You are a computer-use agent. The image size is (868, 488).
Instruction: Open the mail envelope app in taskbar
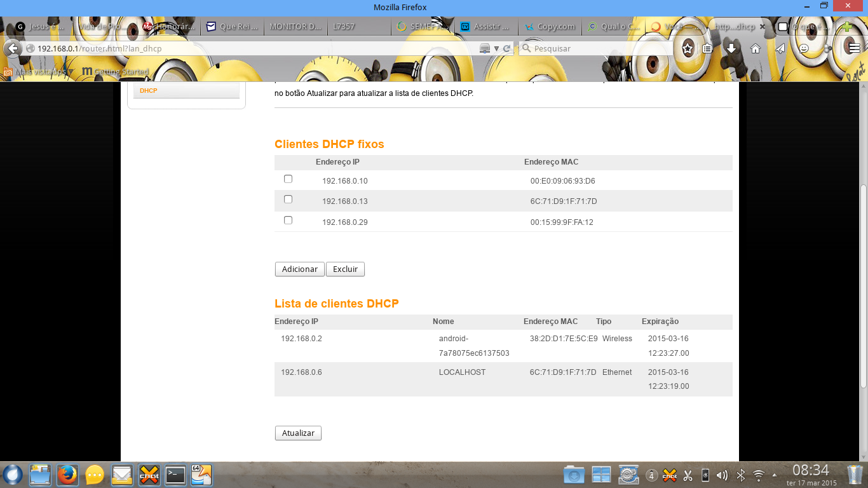tap(122, 475)
